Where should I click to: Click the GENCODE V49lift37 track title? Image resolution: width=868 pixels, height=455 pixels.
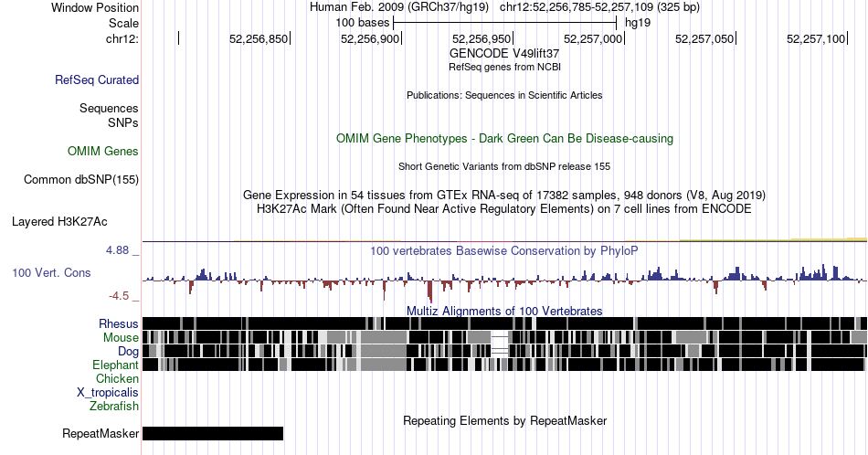click(504, 54)
